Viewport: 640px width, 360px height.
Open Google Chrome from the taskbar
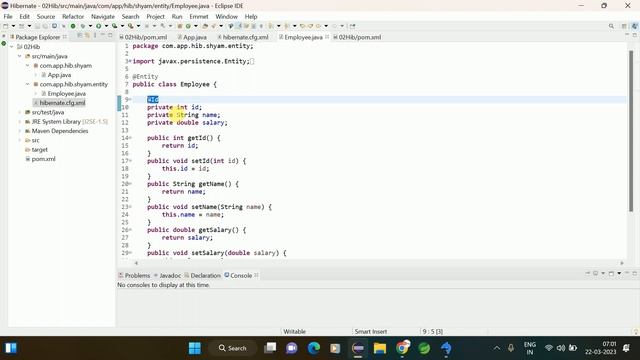click(402, 348)
